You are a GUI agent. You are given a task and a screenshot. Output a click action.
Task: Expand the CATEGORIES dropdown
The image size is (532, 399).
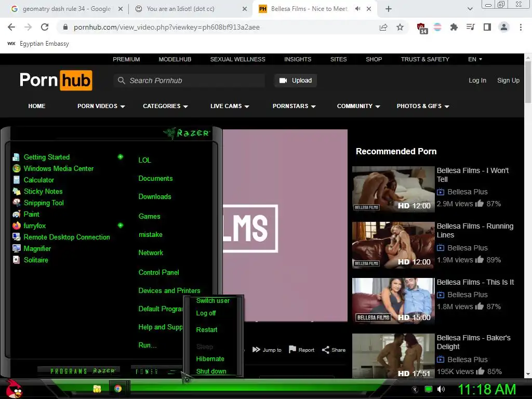click(165, 106)
